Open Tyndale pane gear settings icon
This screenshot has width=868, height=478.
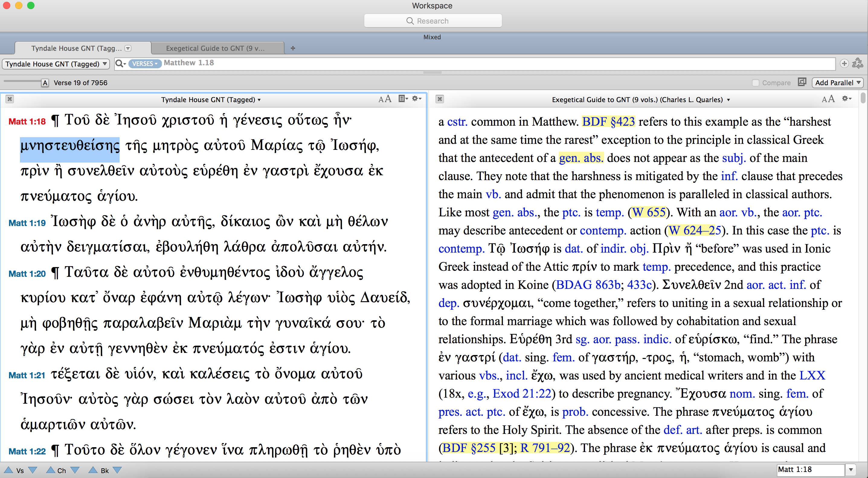coord(416,99)
